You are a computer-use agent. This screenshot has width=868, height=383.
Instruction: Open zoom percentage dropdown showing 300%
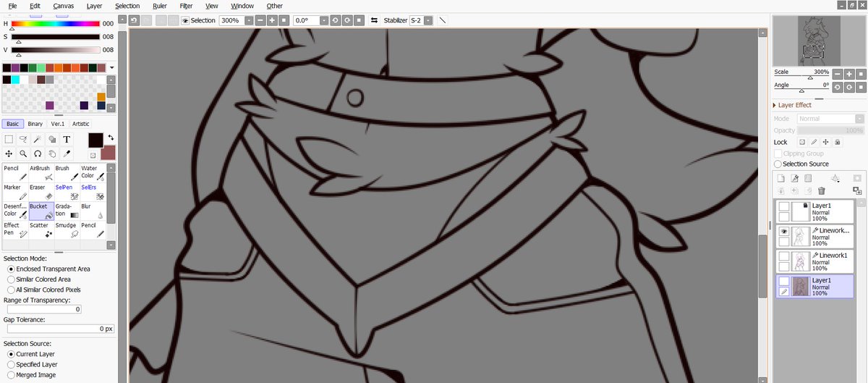coord(247,20)
